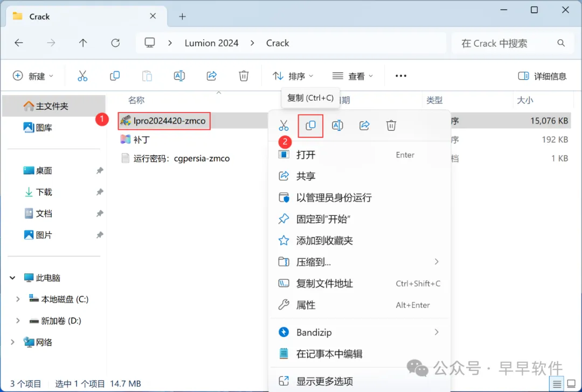This screenshot has width=582, height=392.
Task: Click the Rename icon in the top toolbar
Action: [179, 76]
